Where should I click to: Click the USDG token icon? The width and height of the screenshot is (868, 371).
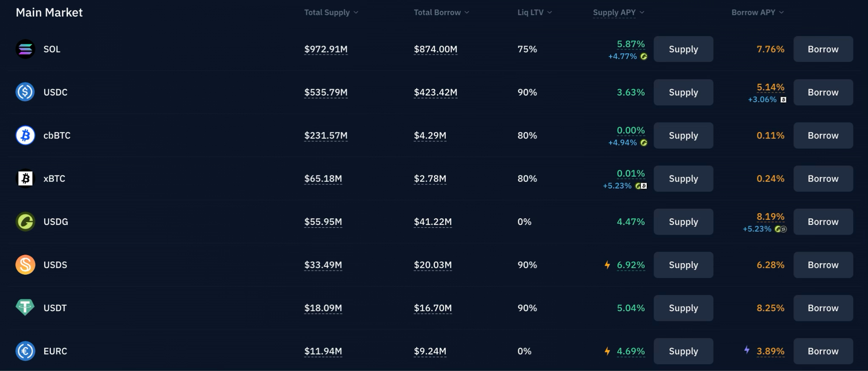click(x=25, y=222)
